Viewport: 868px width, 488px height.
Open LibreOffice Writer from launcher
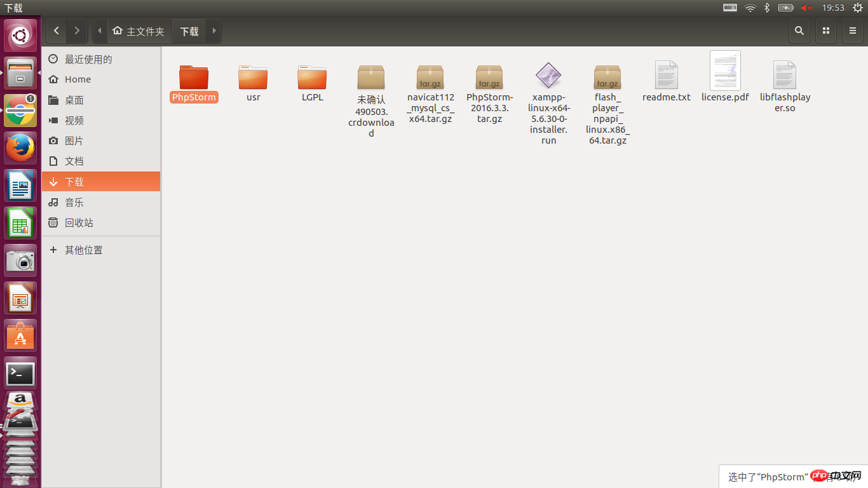click(20, 186)
